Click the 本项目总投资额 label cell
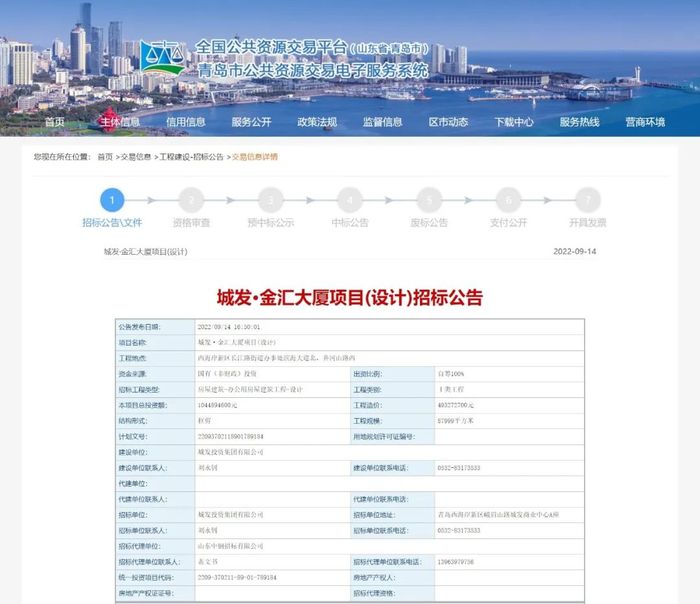Screen dimensions: 700x604 click(x=155, y=405)
